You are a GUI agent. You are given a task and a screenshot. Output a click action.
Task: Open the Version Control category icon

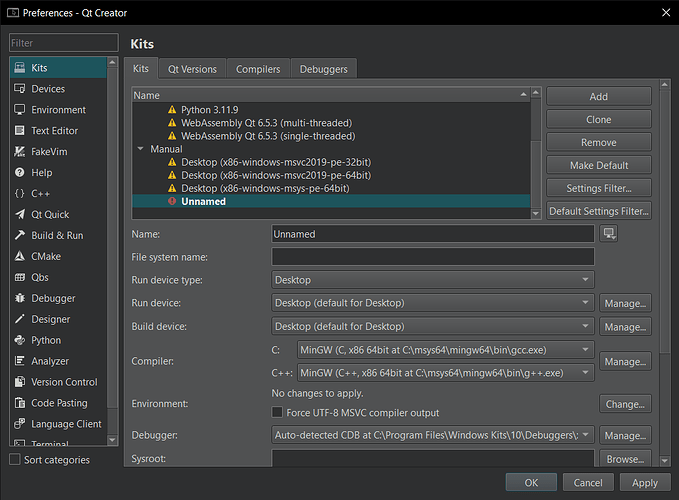click(21, 382)
